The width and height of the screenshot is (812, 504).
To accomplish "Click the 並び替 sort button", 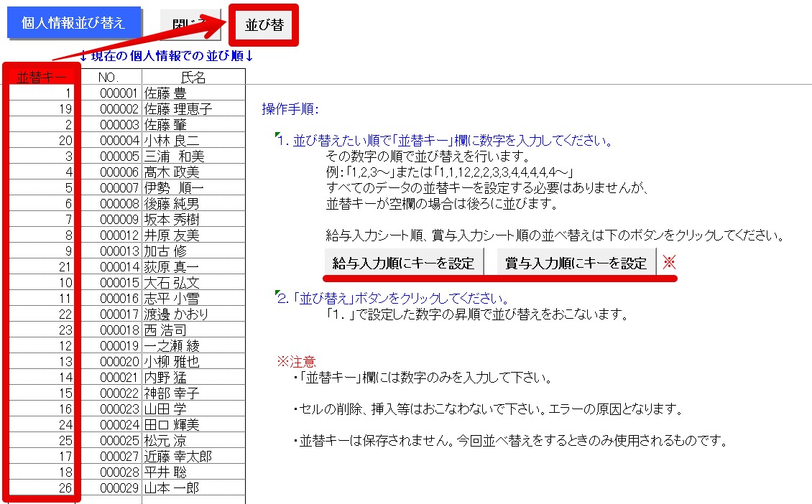I will point(264,25).
